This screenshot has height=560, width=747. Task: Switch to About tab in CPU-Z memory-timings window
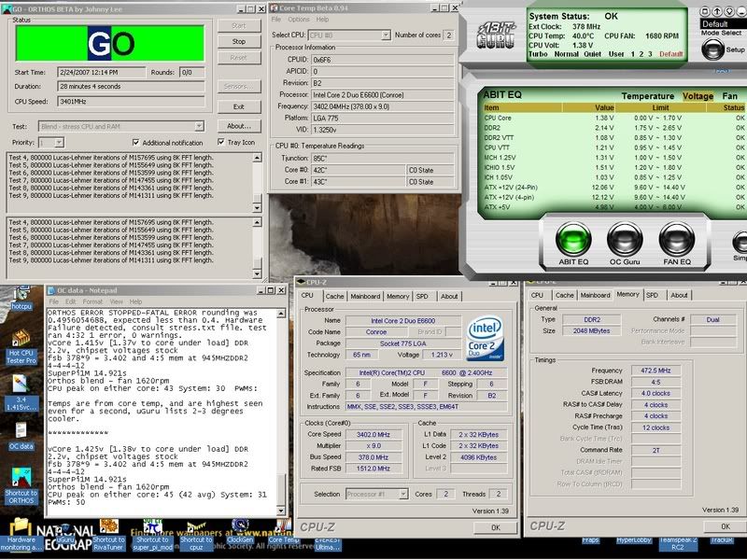[x=679, y=295]
